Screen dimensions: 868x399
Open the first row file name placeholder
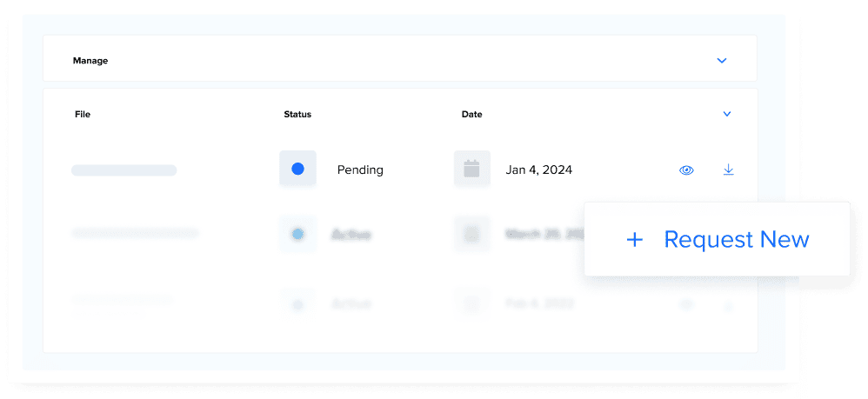(x=124, y=170)
